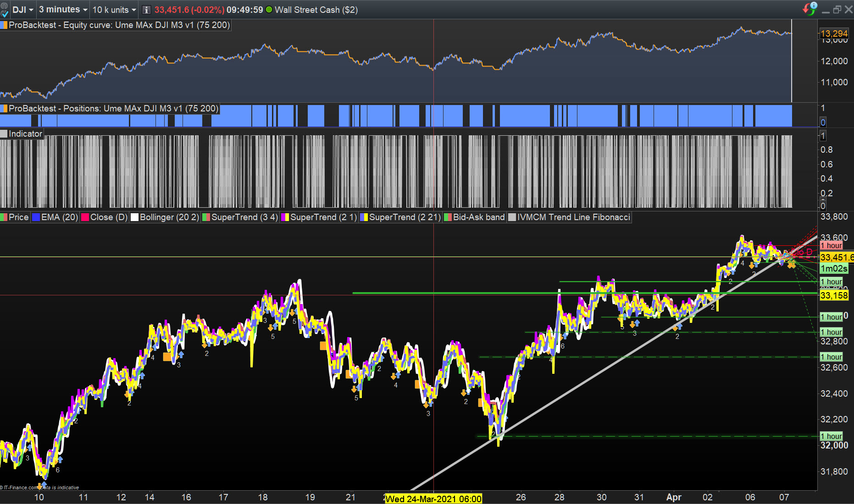Click the Close (D) indicator label
Screen dimensions: 854x504
[x=109, y=217]
